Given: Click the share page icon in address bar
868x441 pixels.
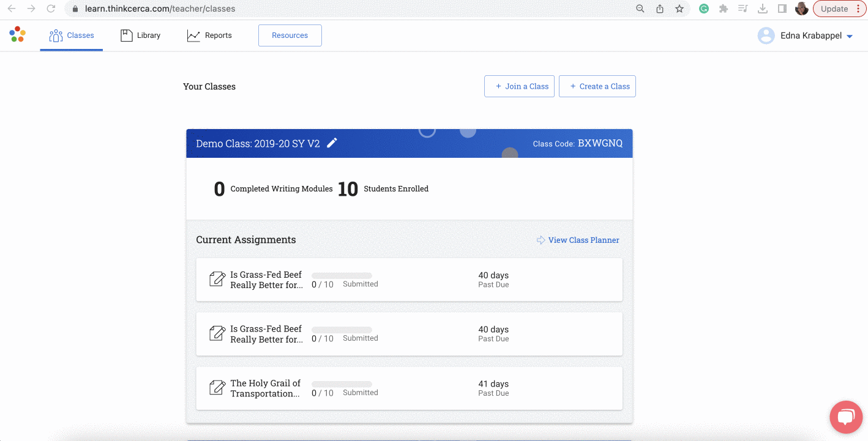Looking at the screenshot, I should (x=660, y=9).
